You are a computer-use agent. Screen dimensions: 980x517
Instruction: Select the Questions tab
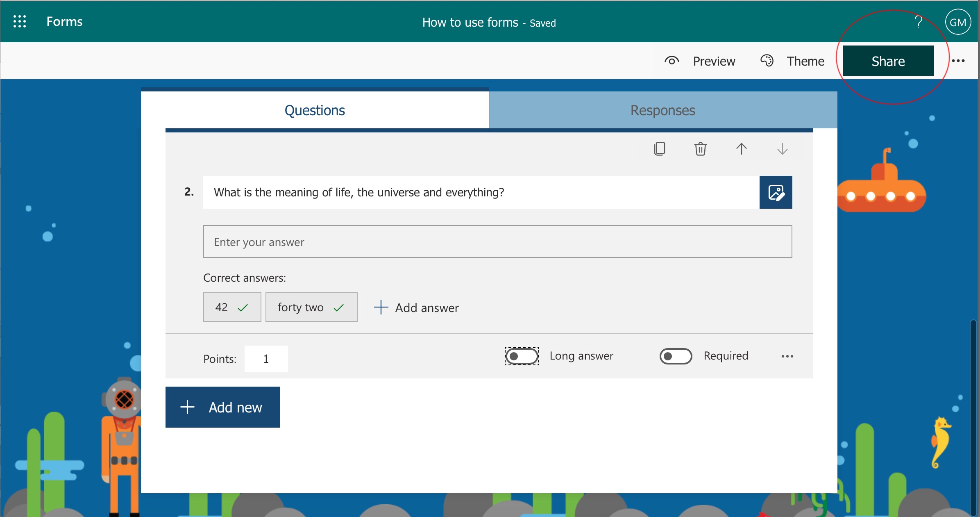(x=315, y=110)
